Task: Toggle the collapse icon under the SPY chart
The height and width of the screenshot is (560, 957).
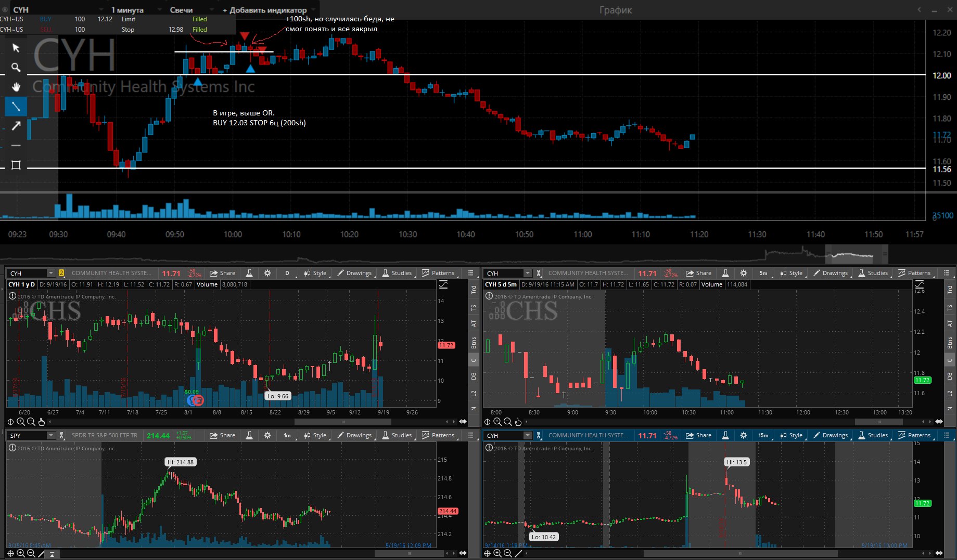Action: pyautogui.click(x=52, y=554)
